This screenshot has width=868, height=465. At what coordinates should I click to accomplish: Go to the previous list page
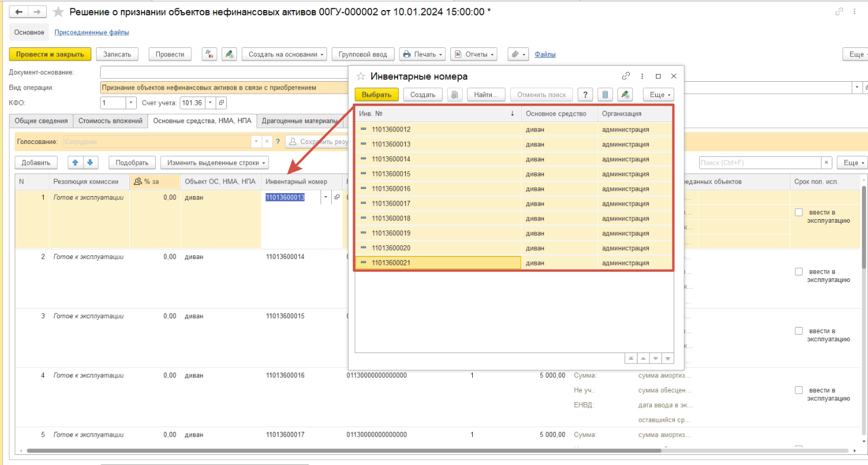click(x=643, y=358)
